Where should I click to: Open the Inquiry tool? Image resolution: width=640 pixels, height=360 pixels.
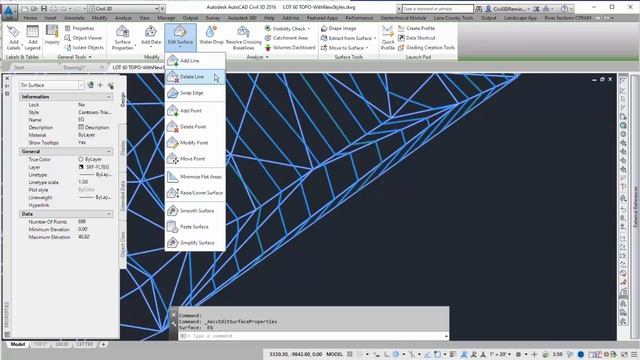point(52,35)
